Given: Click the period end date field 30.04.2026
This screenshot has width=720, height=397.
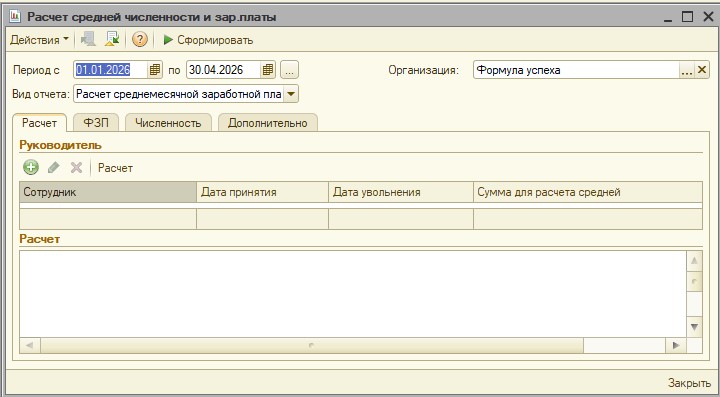Looking at the screenshot, I should click(223, 70).
